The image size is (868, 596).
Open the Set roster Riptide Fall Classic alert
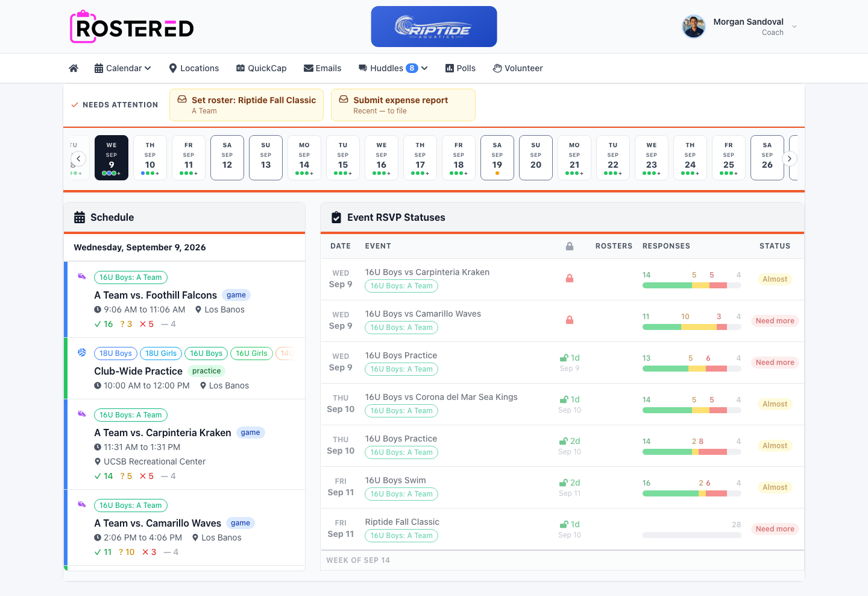coord(247,105)
